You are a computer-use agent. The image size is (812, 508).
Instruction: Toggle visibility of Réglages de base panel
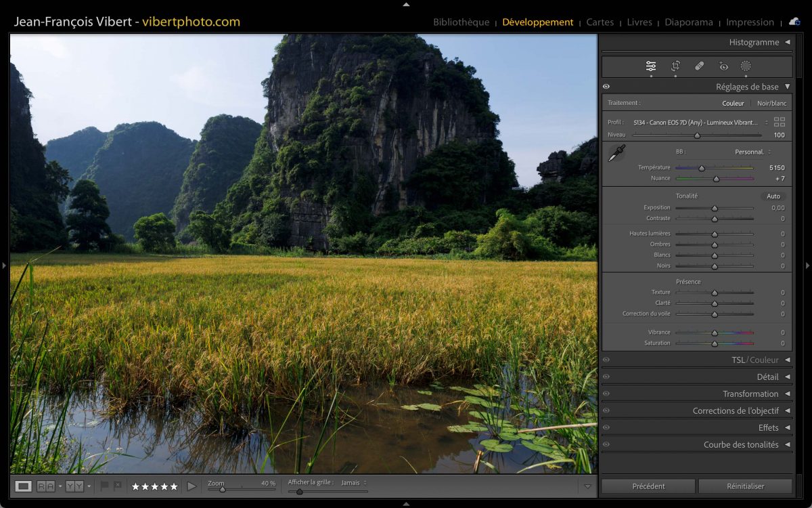click(606, 87)
